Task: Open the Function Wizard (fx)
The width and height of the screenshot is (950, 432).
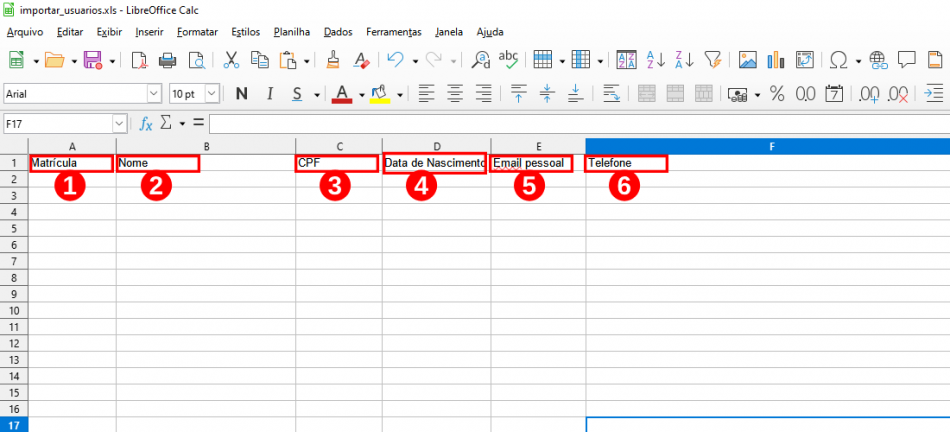Action: click(146, 124)
